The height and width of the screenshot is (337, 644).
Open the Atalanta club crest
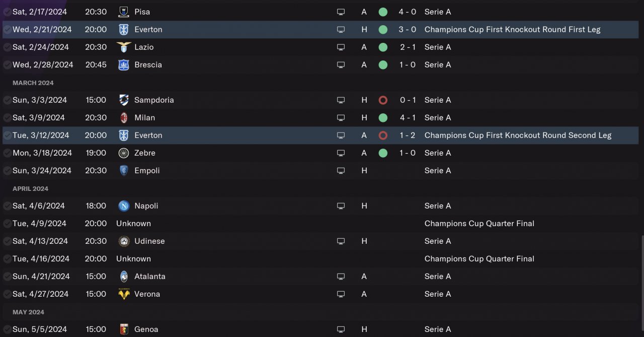pyautogui.click(x=123, y=276)
